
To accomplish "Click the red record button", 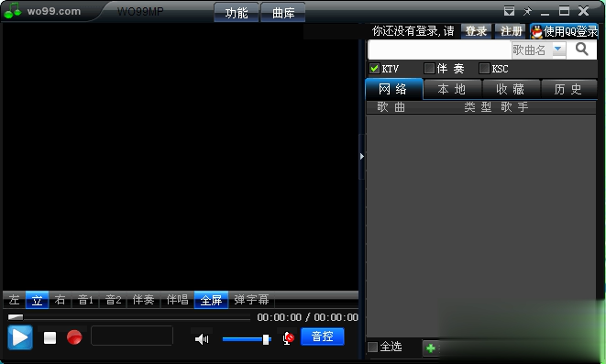I will point(74,337).
